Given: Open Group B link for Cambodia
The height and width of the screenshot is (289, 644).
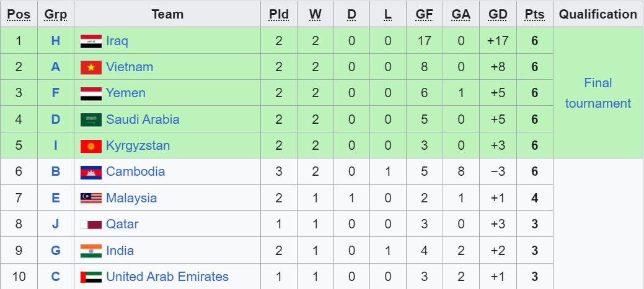Looking at the screenshot, I should [56, 171].
